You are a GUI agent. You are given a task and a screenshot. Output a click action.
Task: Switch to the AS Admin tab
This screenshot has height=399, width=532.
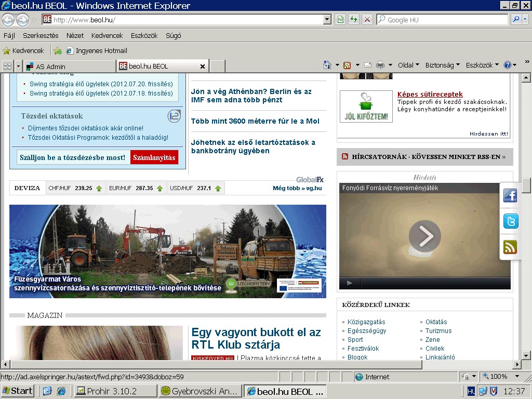point(70,66)
